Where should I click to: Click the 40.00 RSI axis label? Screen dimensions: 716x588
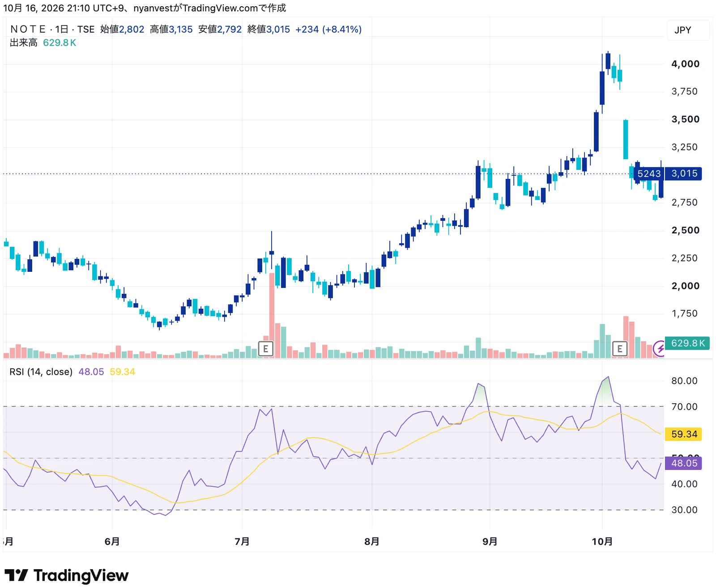[x=684, y=484]
